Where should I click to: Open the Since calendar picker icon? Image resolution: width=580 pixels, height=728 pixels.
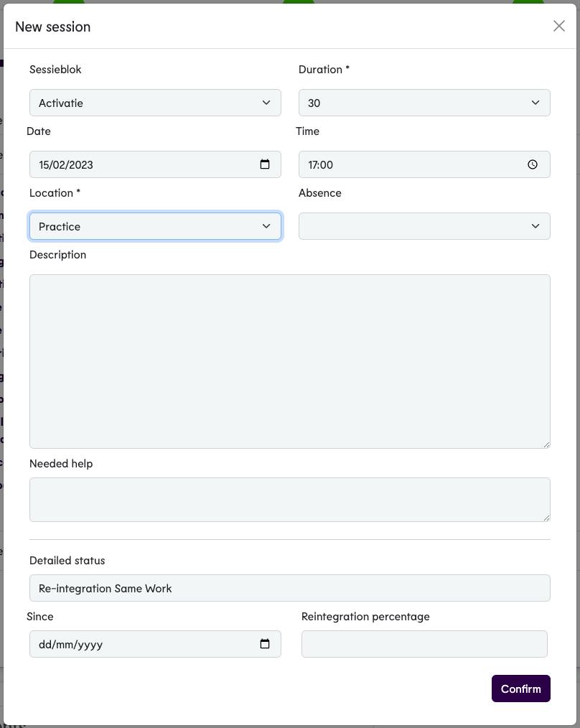coord(265,644)
